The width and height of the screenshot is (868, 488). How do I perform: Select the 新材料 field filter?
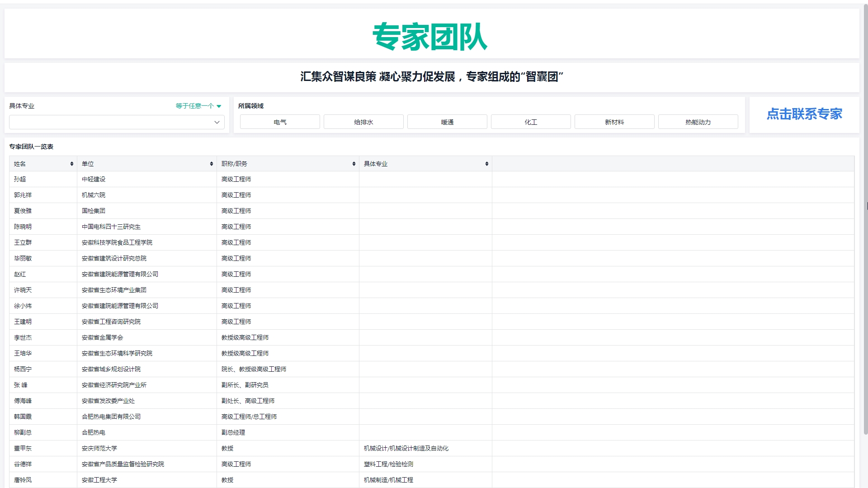pyautogui.click(x=614, y=122)
